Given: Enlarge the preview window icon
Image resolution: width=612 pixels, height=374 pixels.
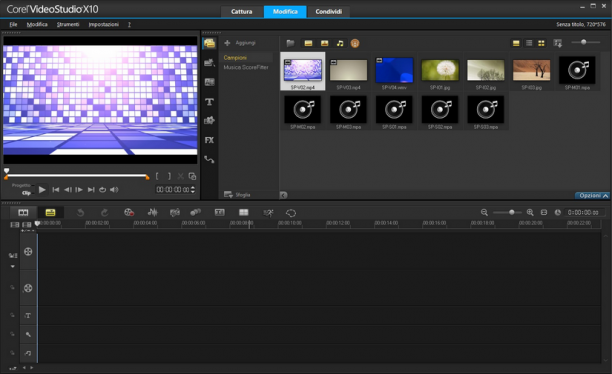Looking at the screenshot, I should [192, 176].
